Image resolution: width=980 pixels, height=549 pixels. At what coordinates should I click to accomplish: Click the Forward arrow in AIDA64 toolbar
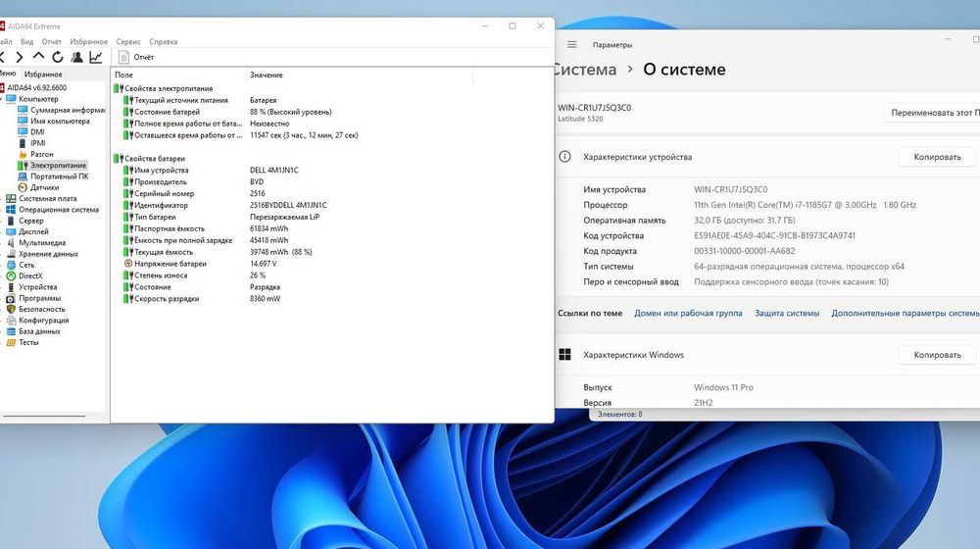point(20,57)
